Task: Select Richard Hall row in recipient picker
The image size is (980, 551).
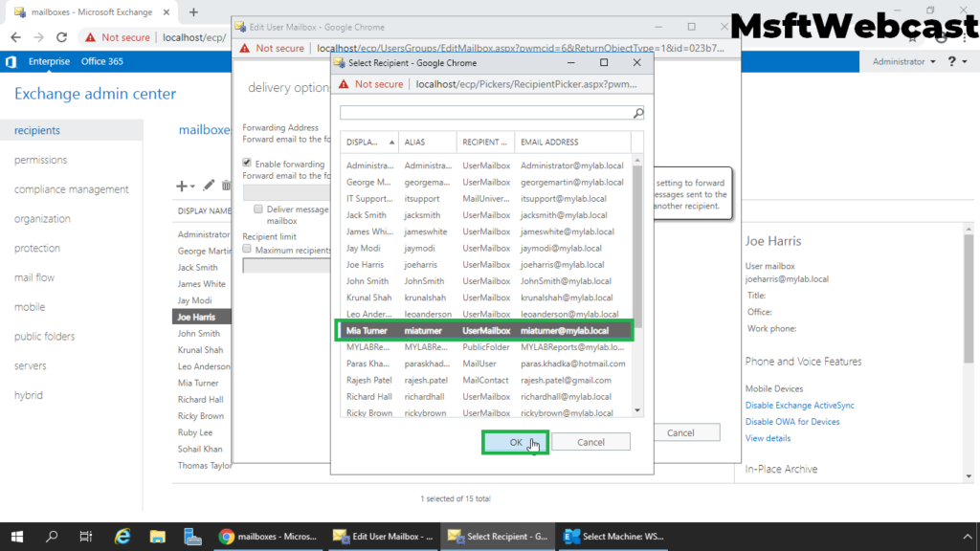Action: (485, 397)
